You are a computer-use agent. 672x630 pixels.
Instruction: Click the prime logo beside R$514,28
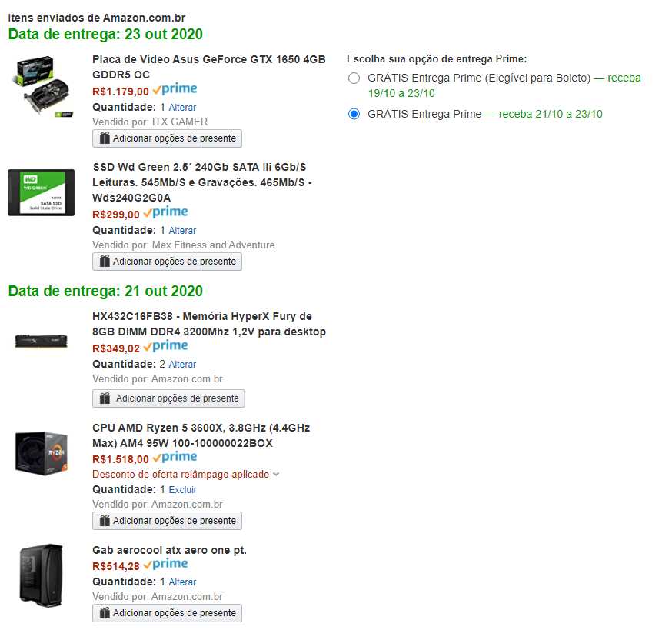click(165, 565)
